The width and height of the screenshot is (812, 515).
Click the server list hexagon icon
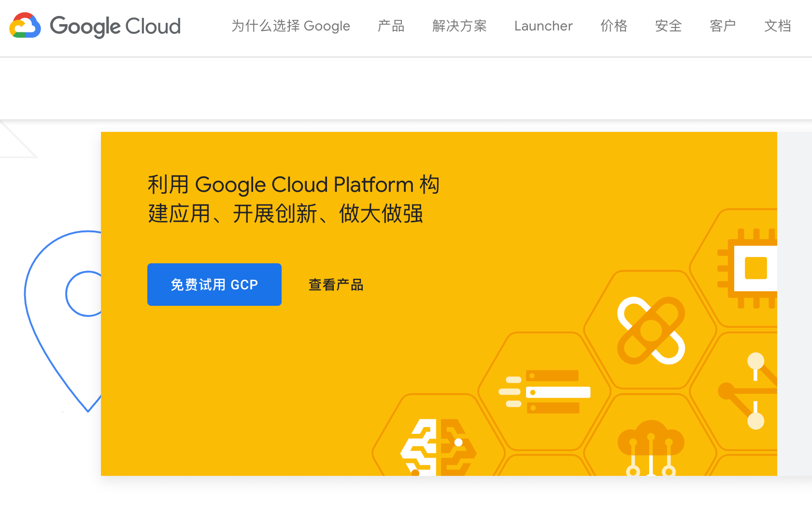pos(544,392)
